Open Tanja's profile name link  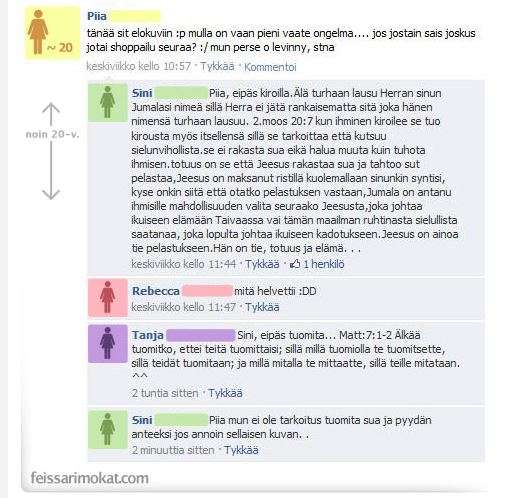pyautogui.click(x=148, y=335)
